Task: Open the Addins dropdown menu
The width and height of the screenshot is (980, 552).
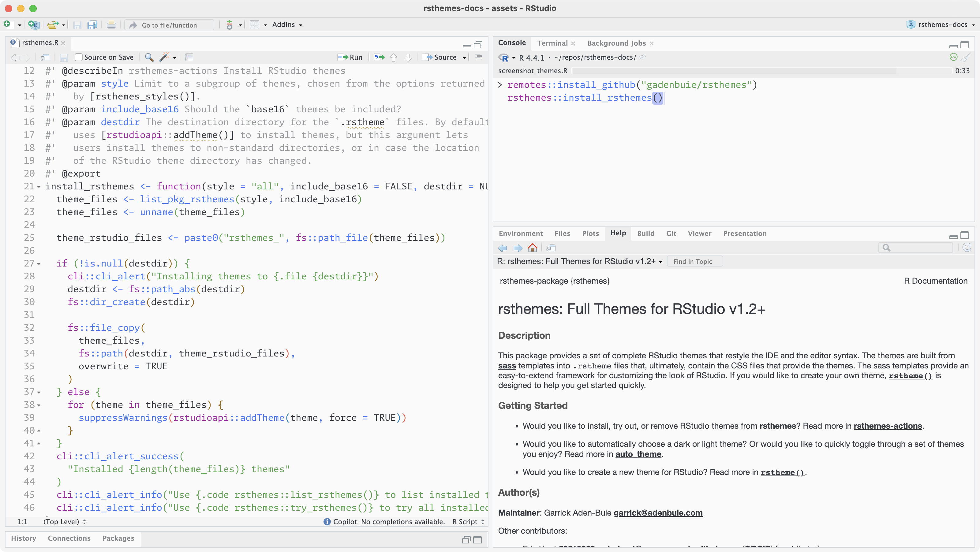Action: pos(287,25)
